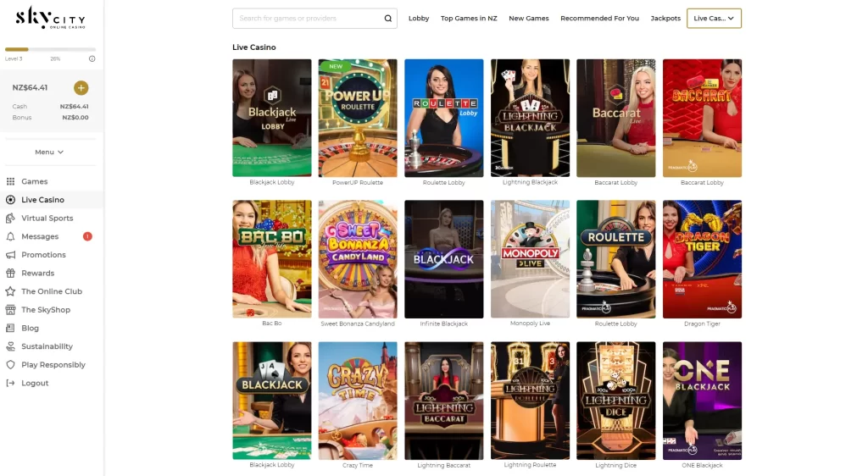
Task: Click the search magnifier icon
Action: (x=388, y=19)
